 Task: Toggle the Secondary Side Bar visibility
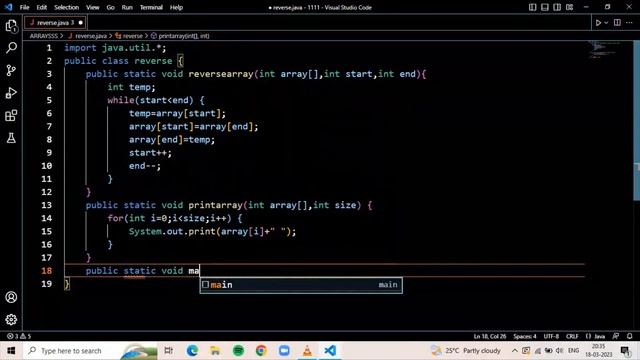pos(557,7)
